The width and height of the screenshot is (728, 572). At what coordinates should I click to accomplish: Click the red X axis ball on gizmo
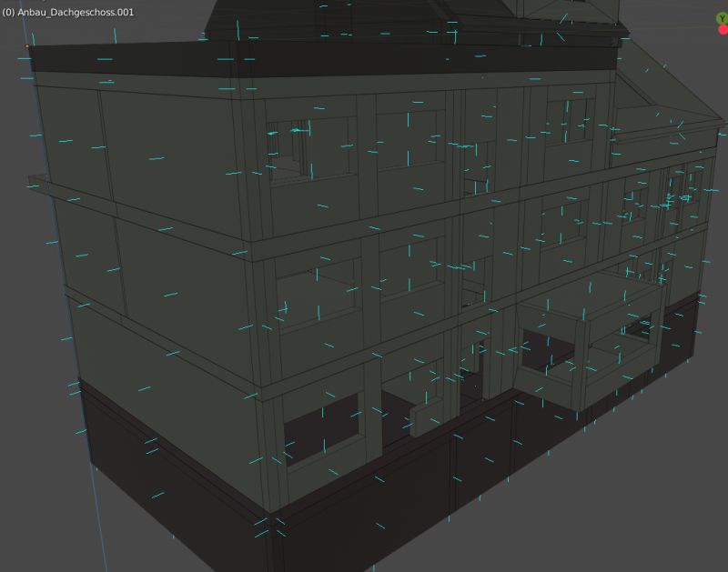tap(722, 29)
